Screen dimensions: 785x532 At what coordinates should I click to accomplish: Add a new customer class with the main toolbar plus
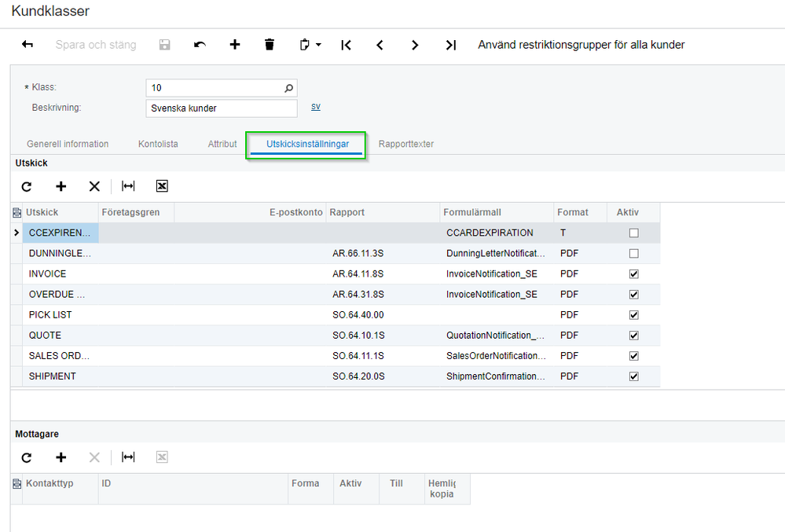(235, 45)
